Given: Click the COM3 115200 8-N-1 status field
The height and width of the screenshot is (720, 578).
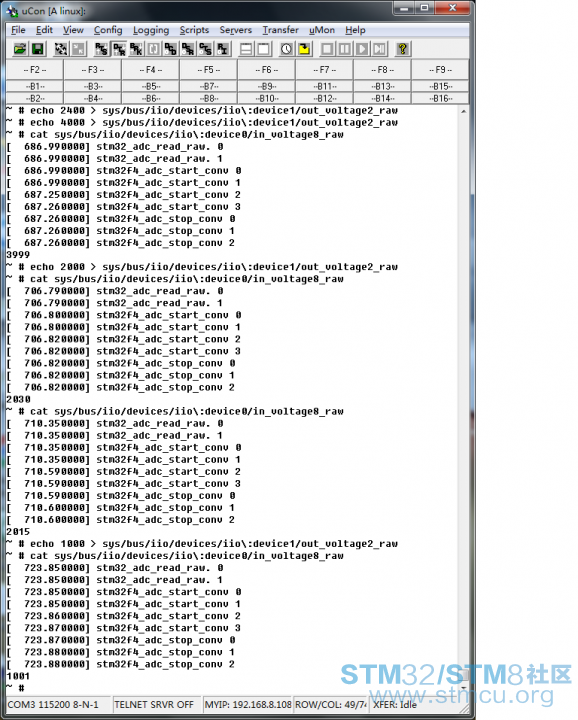Looking at the screenshot, I should (x=58, y=704).
